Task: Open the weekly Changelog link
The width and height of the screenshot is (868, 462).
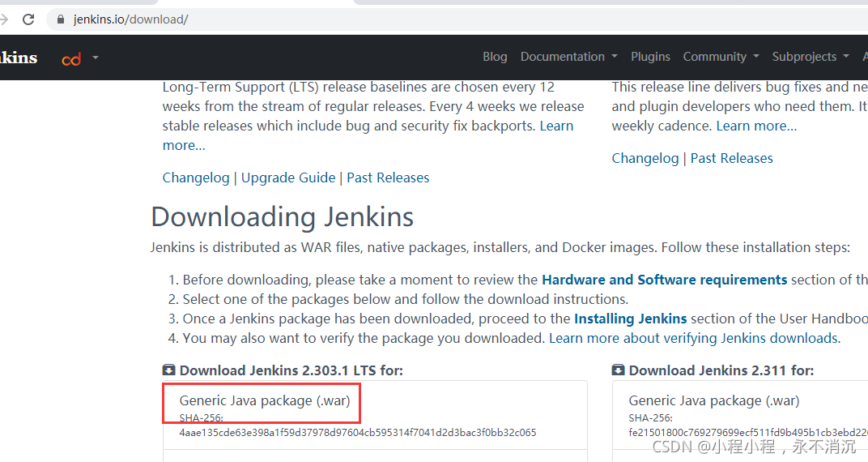Action: coord(645,158)
